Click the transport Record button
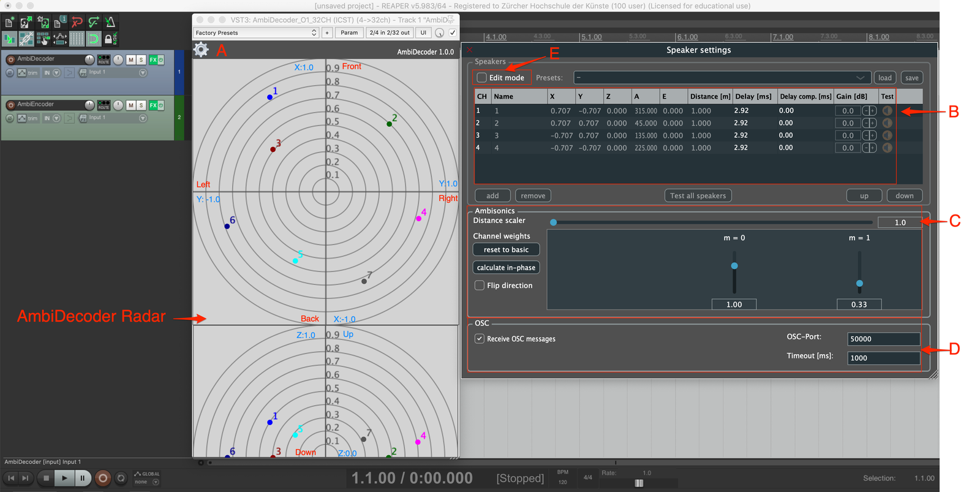 click(103, 478)
